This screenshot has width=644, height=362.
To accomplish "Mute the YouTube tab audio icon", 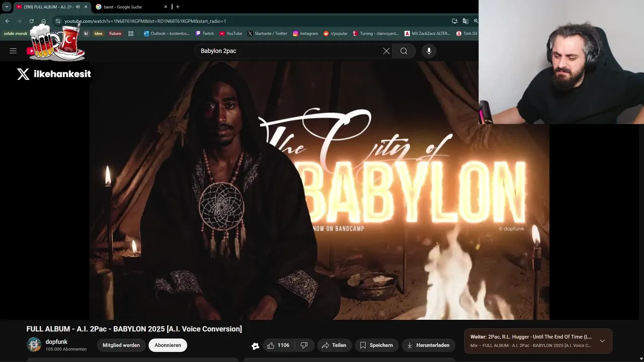I will coord(77,7).
